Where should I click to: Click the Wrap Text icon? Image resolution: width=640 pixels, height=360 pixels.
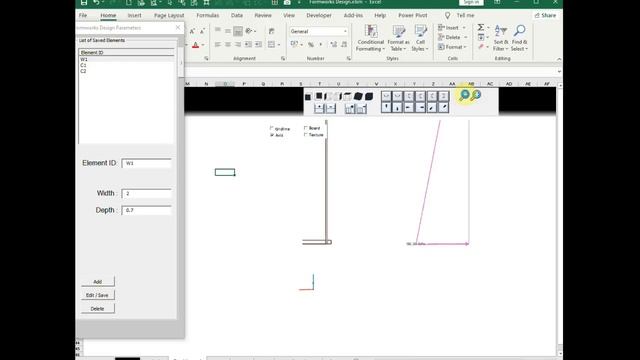[x=271, y=31]
